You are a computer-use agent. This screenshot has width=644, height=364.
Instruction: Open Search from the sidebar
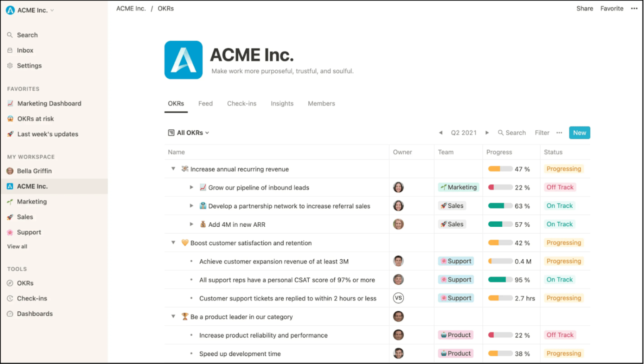pyautogui.click(x=27, y=35)
